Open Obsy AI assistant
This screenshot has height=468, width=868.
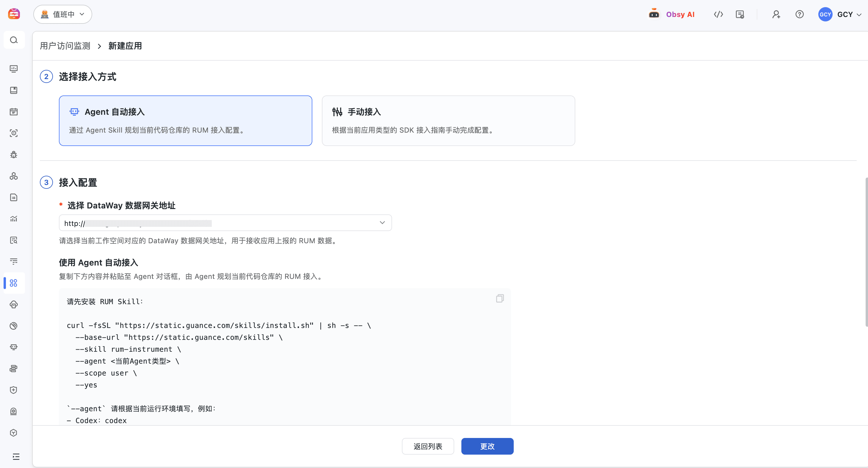672,14
